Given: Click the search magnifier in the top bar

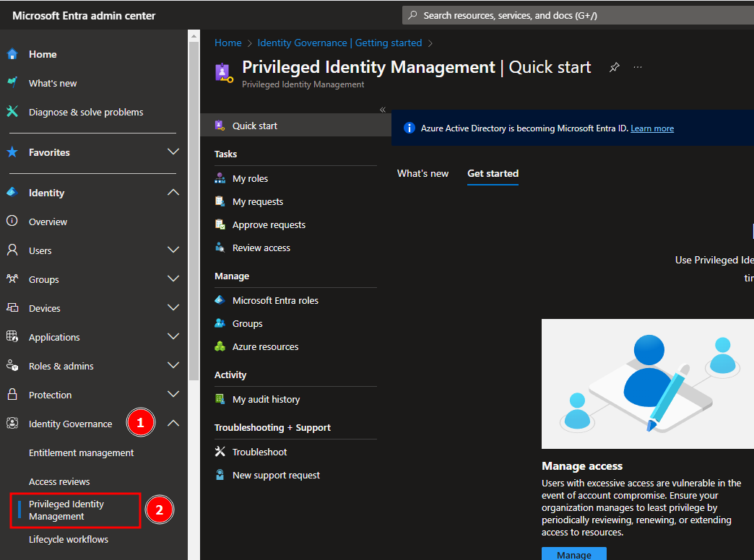Looking at the screenshot, I should 414,14.
